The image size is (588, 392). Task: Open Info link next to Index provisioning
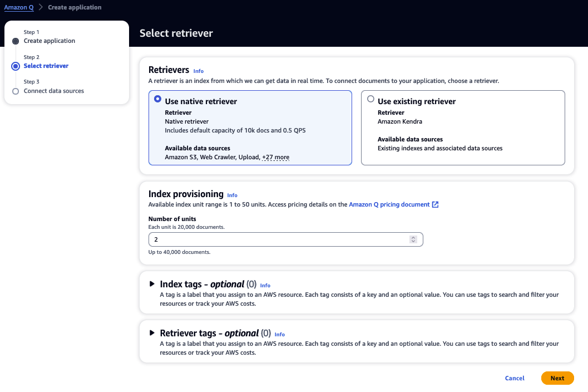point(232,195)
